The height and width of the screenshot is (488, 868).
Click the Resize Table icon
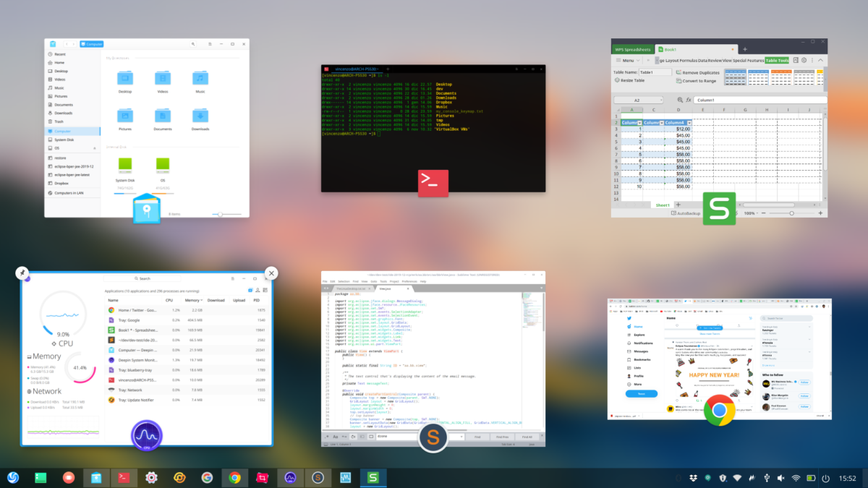(618, 80)
